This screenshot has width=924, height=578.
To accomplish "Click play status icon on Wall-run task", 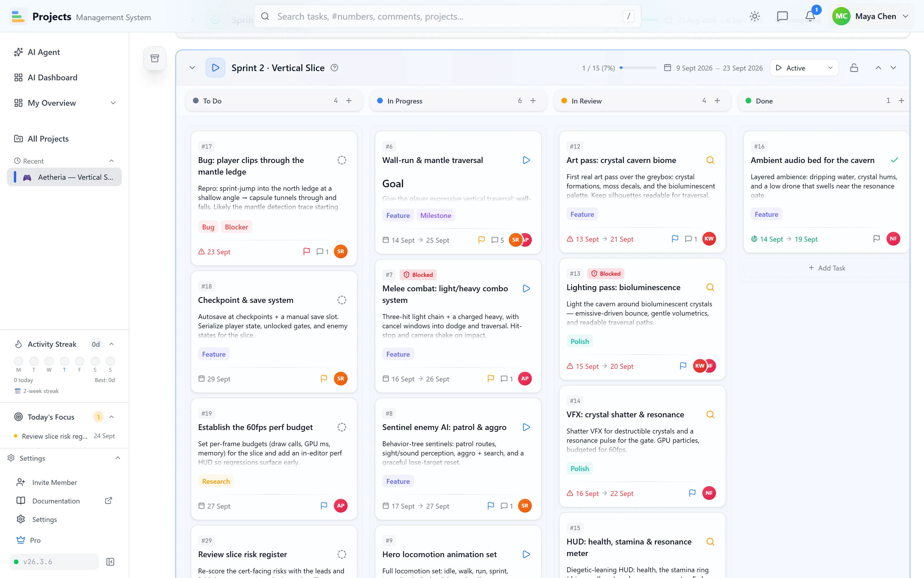I will (526, 160).
